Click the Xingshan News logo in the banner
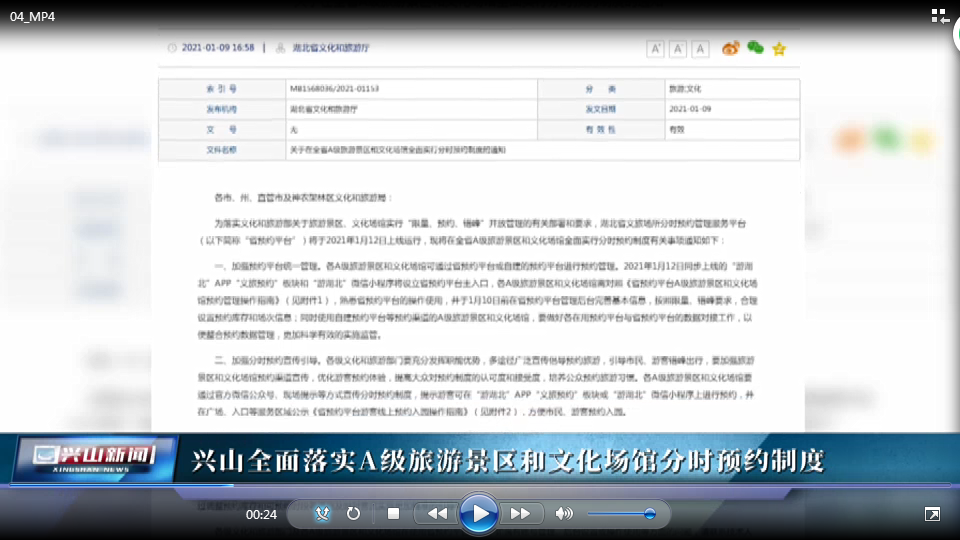Viewport: 960px width, 540px height. click(x=95, y=460)
